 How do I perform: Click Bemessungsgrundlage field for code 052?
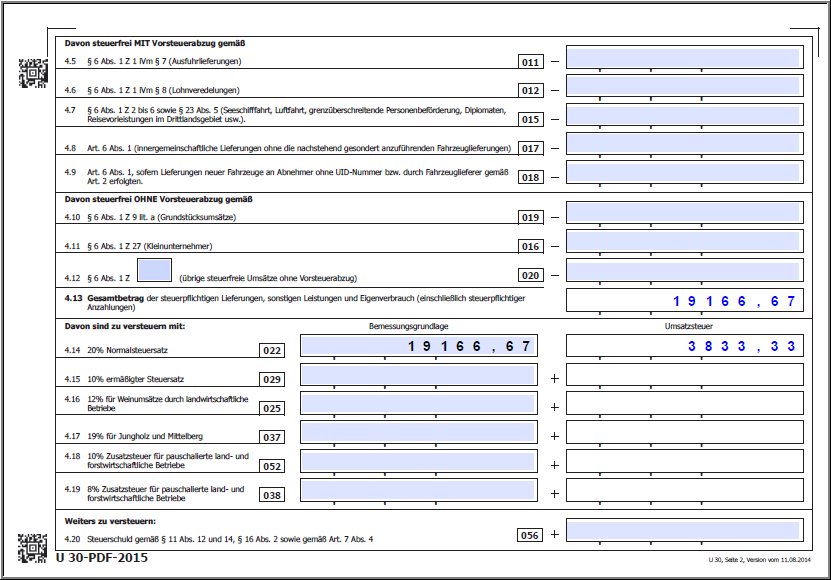tap(419, 461)
